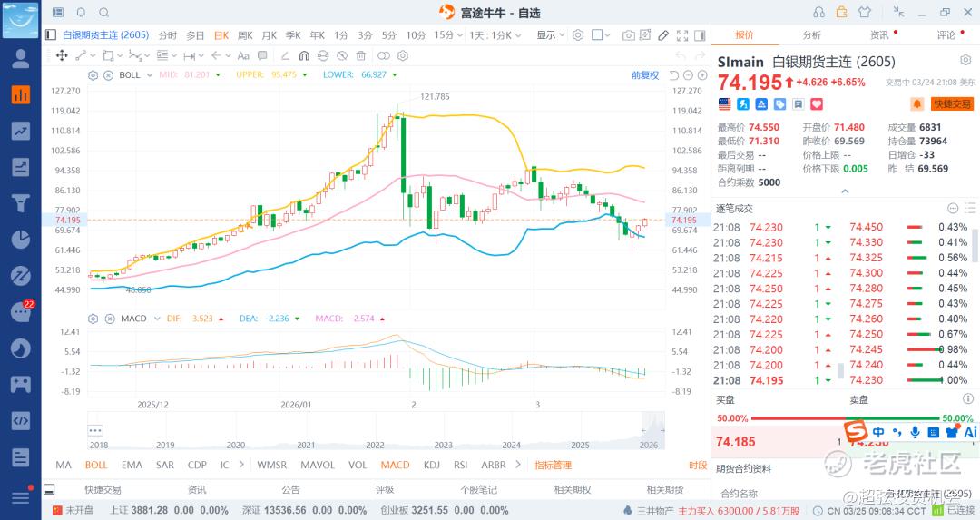Click the orange 快捷交易 button

[x=952, y=104]
